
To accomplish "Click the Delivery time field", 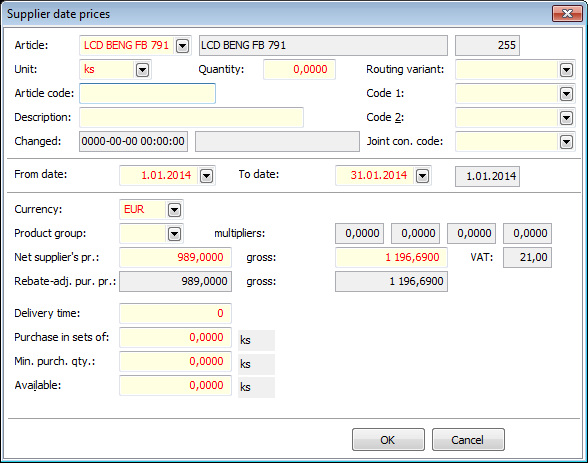I will pyautogui.click(x=176, y=313).
